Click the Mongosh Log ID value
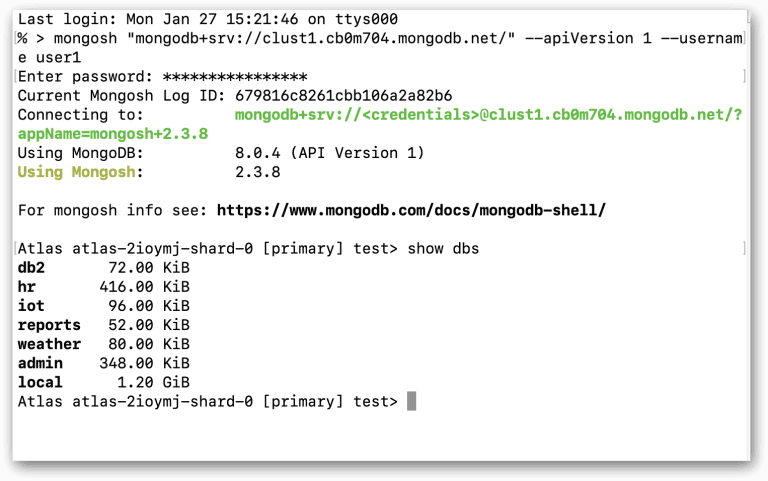Screen dimensions: 768x481 pyautogui.click(x=343, y=96)
